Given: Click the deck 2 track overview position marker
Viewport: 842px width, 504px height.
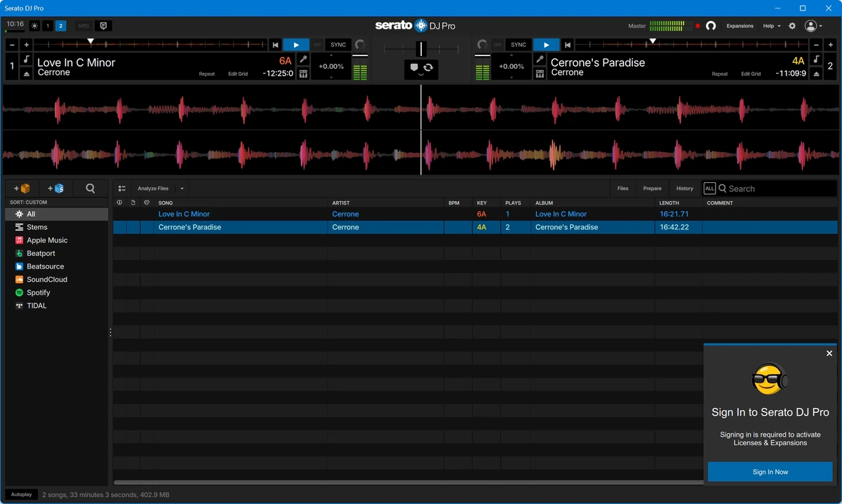Looking at the screenshot, I should (653, 41).
